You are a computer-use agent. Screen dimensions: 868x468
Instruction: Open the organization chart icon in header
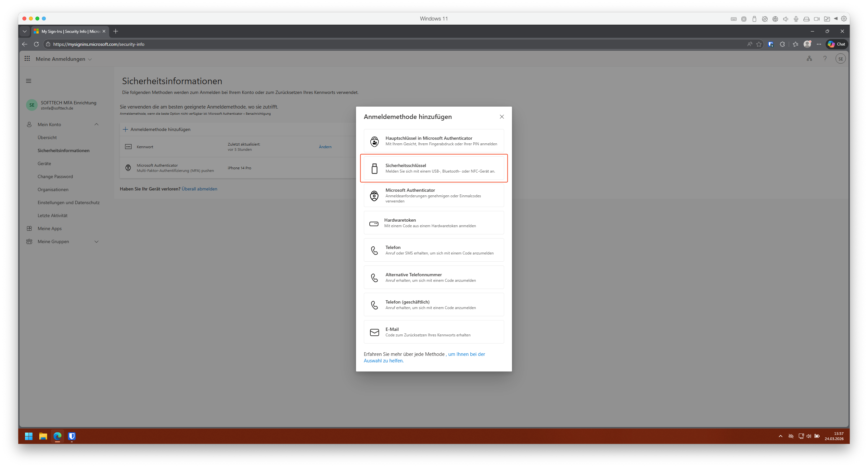(x=809, y=59)
